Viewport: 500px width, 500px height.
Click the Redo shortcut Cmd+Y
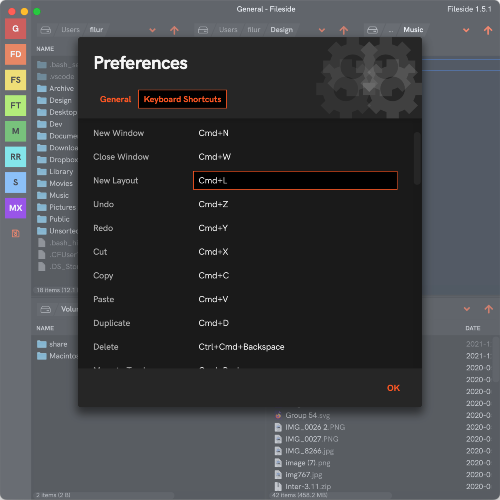(x=213, y=228)
